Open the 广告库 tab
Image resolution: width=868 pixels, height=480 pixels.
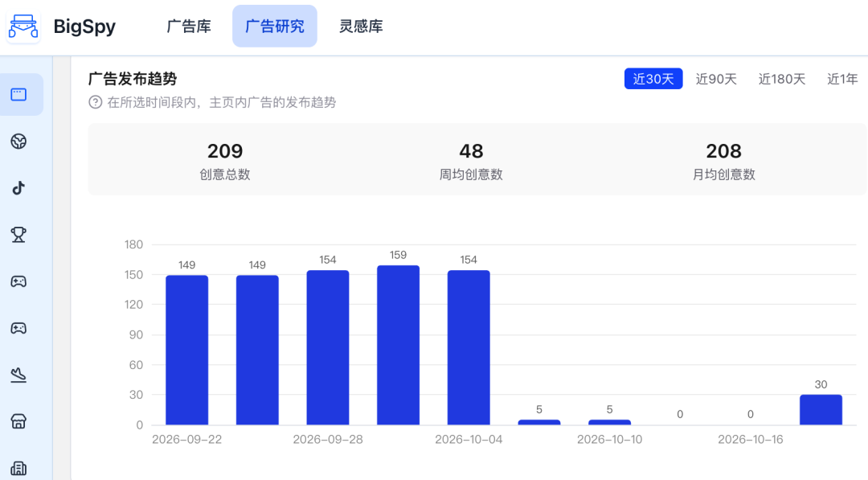pos(189,26)
